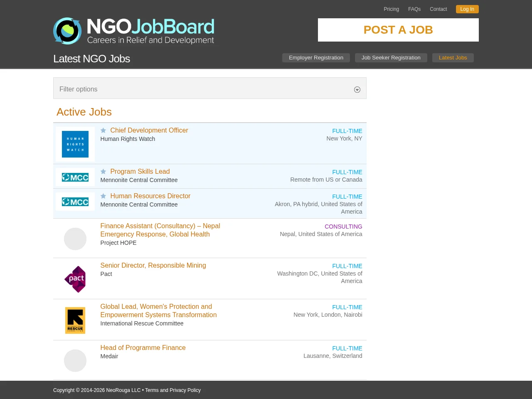
Task: Open the Human Resources Director job listing
Action: 150,196
